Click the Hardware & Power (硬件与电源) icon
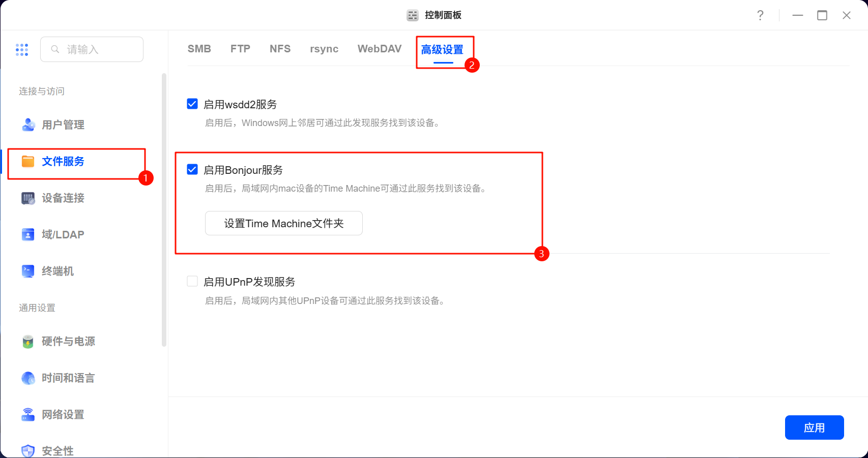The width and height of the screenshot is (868, 458). [28, 342]
